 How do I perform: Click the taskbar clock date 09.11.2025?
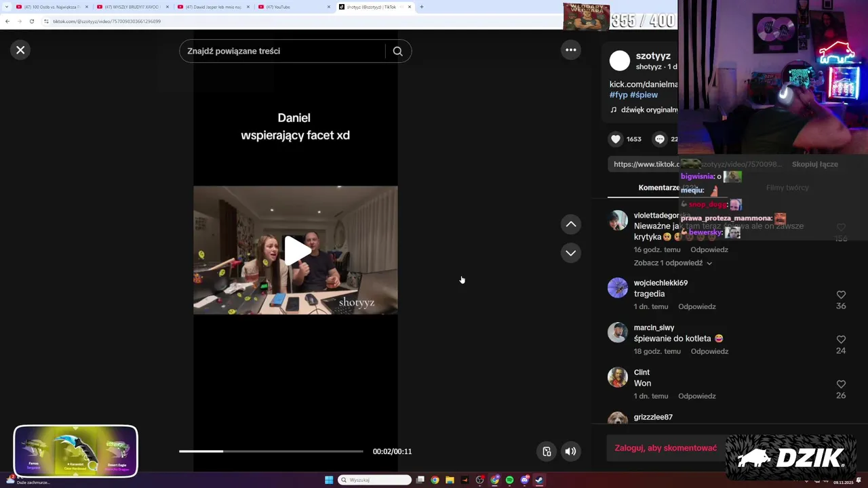(843, 483)
